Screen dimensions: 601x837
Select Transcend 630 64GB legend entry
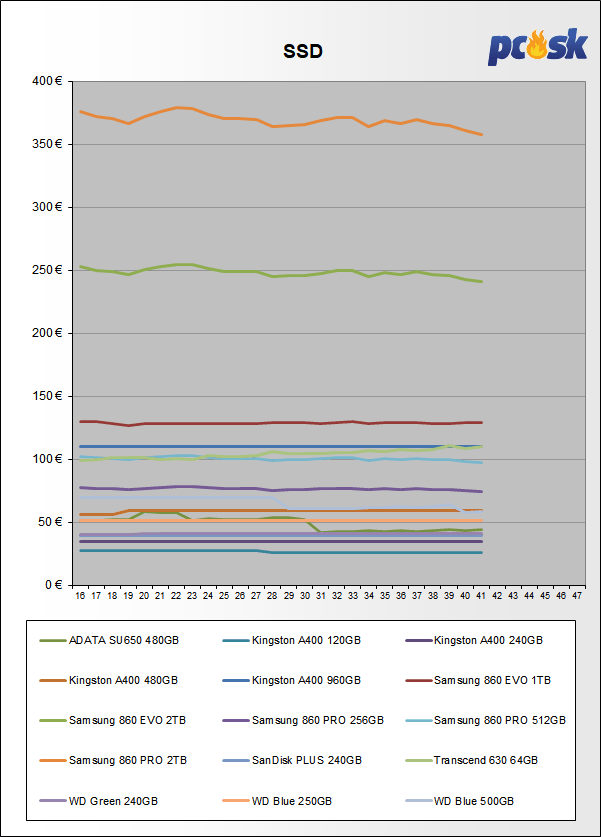(x=472, y=760)
